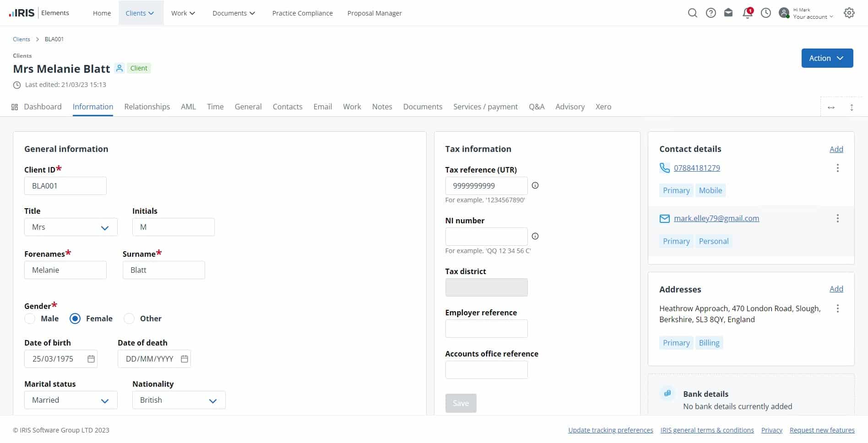Open the notifications bell

747,13
